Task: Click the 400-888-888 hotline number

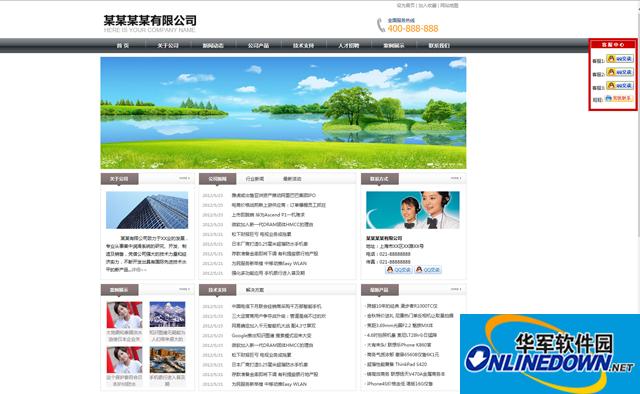Action: tap(413, 29)
